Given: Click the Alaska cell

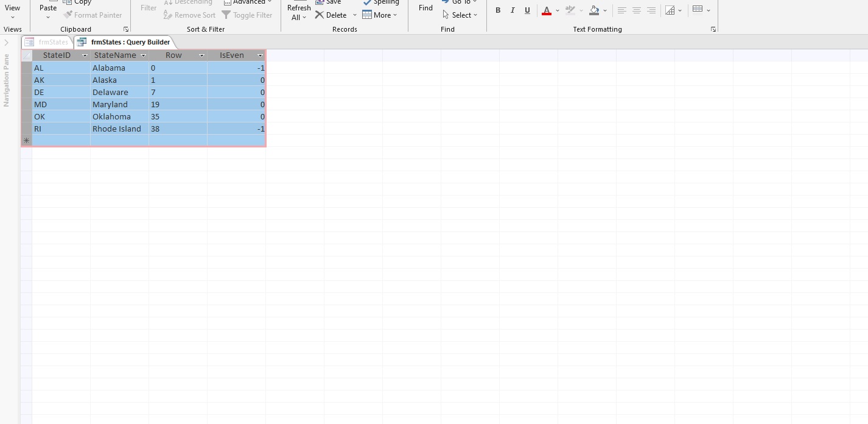Looking at the screenshot, I should tap(119, 80).
